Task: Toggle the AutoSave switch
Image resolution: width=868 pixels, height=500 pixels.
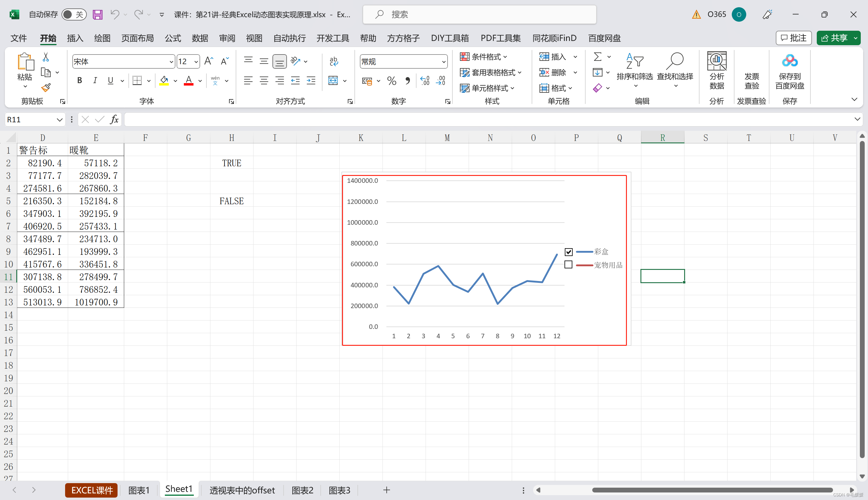Action: click(x=74, y=14)
